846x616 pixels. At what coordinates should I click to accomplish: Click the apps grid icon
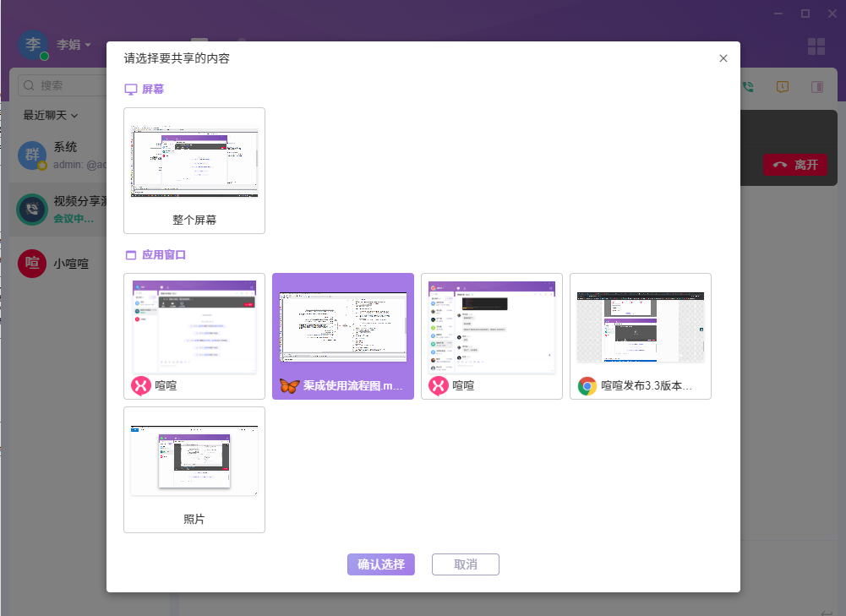[x=816, y=46]
